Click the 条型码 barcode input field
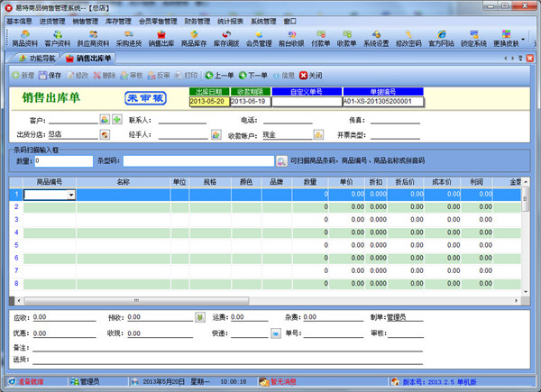541x392 pixels. click(198, 160)
